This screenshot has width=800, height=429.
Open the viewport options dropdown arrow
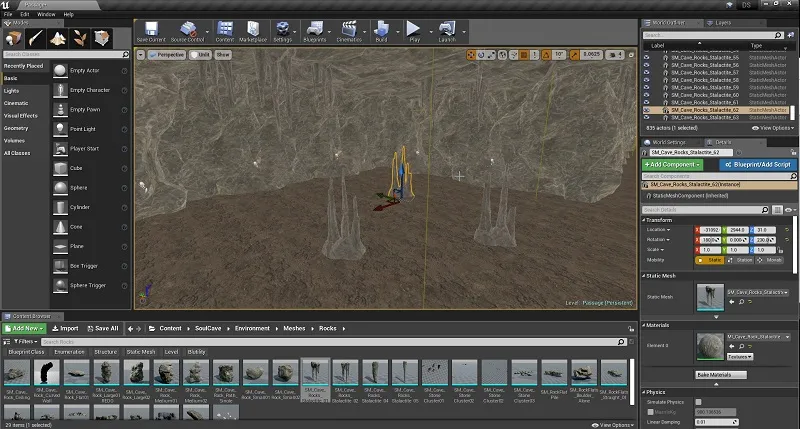point(141,55)
